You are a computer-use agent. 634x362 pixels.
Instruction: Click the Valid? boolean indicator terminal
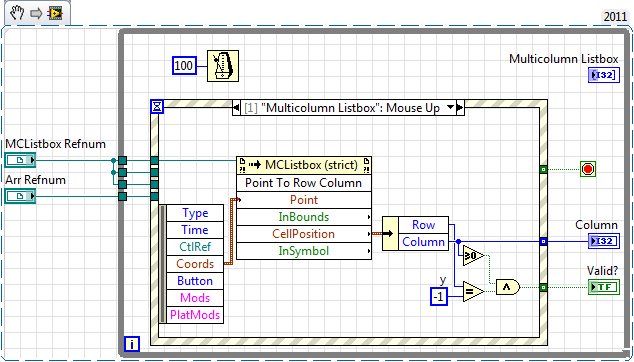click(604, 287)
